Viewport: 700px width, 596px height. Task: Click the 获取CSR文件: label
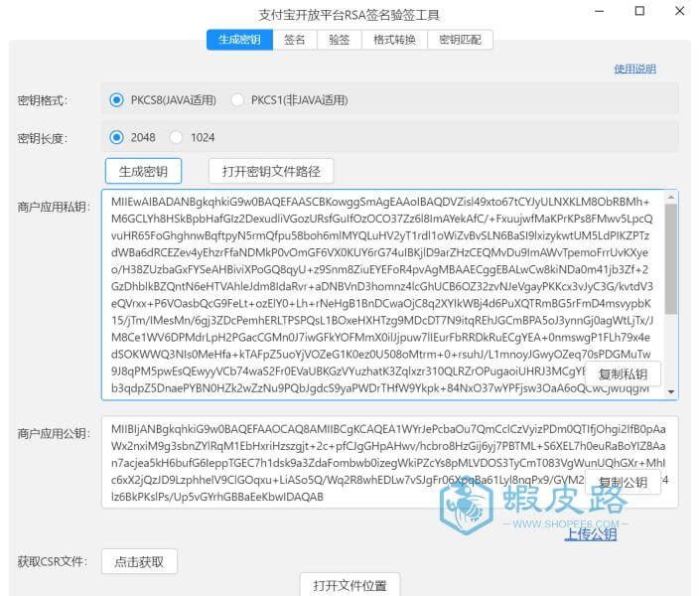click(53, 561)
